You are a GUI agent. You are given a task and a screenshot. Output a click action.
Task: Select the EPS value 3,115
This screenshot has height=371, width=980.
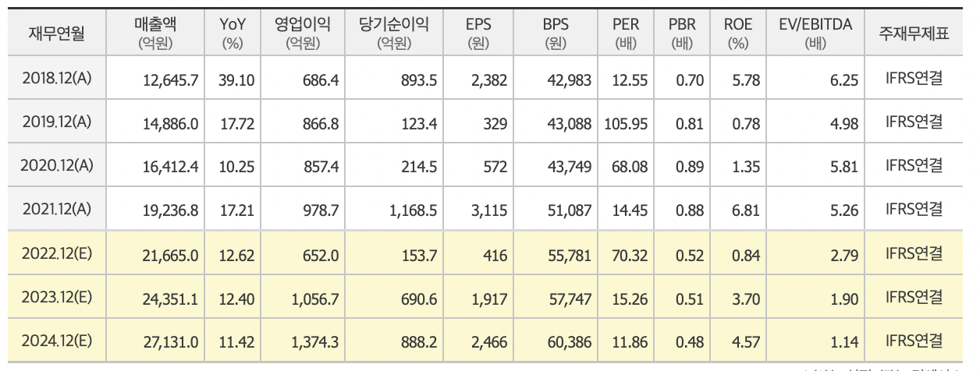point(491,210)
